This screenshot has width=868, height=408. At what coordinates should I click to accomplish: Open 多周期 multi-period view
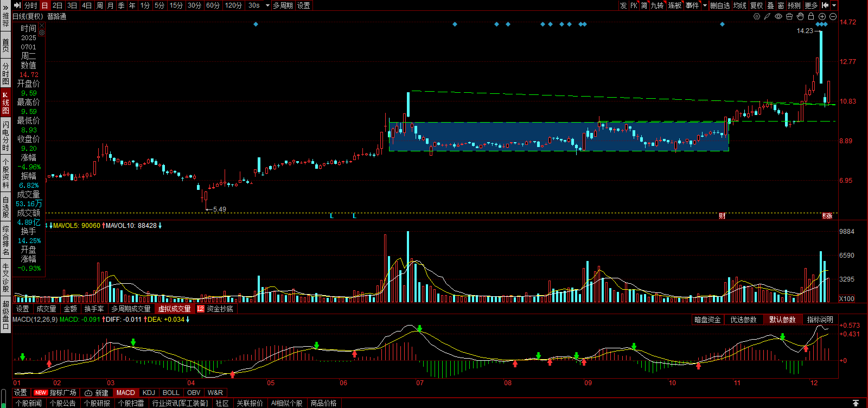point(283,5)
